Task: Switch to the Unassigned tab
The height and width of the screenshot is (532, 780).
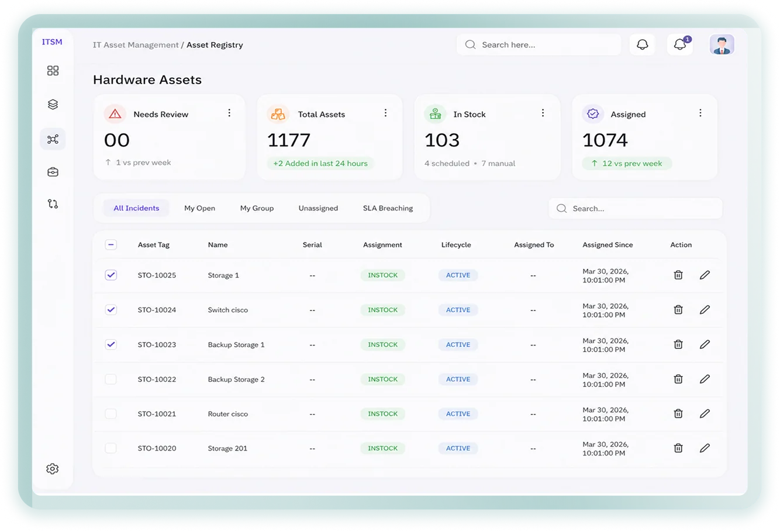Action: tap(318, 208)
